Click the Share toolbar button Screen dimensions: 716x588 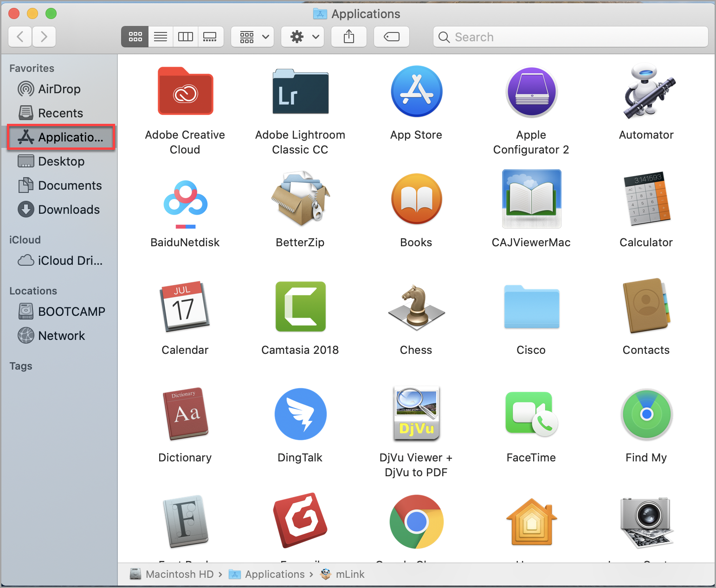[349, 37]
